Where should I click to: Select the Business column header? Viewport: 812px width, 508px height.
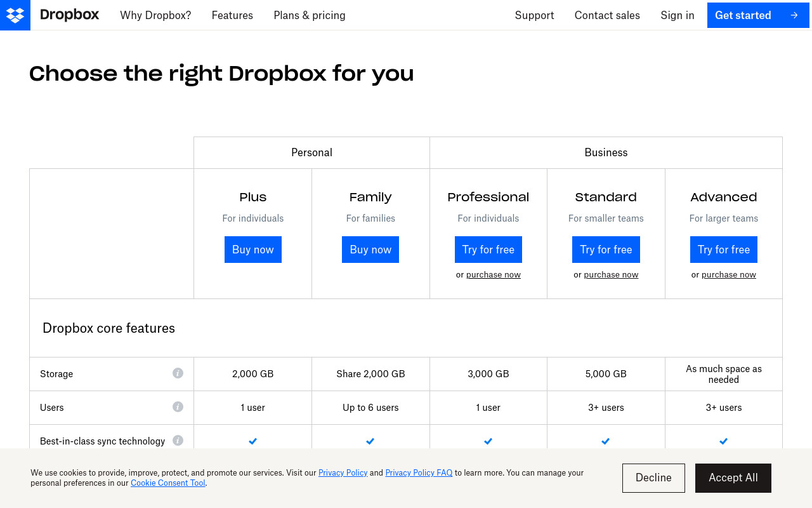(606, 152)
